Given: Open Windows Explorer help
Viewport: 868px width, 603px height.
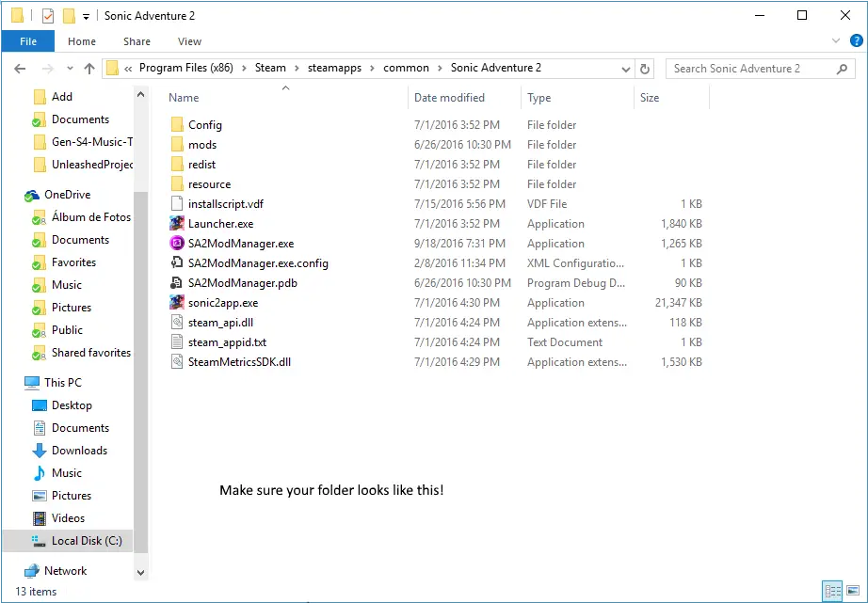Looking at the screenshot, I should [x=857, y=40].
